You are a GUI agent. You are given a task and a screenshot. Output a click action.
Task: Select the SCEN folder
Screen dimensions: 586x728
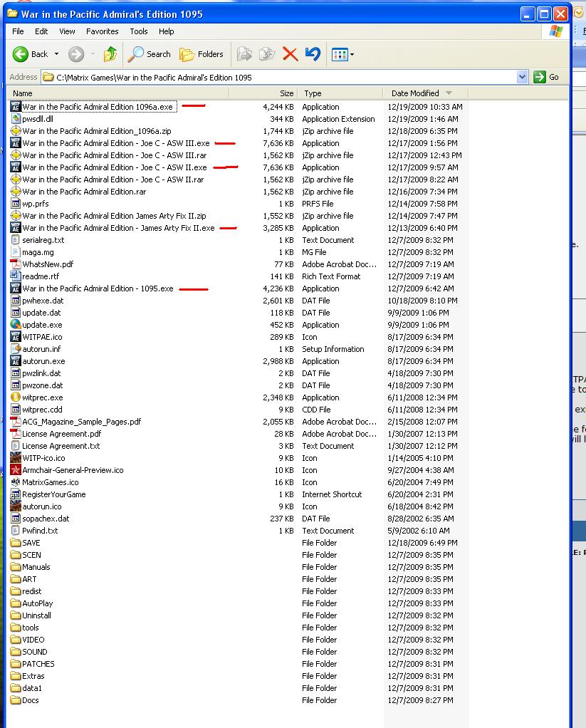tap(26, 555)
